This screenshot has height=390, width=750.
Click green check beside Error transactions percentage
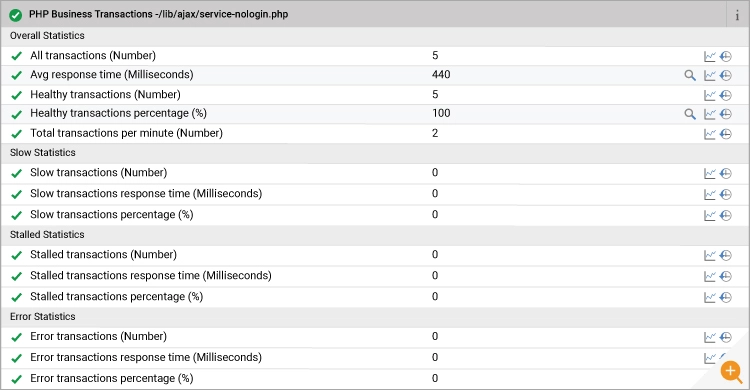click(17, 379)
